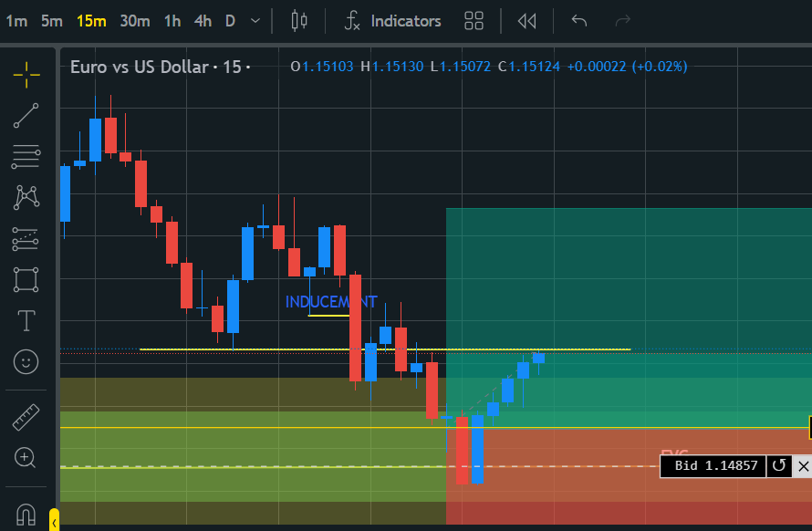Screen dimensions: 812x531
Task: Select the XABCD pattern tool
Action: [x=26, y=197]
